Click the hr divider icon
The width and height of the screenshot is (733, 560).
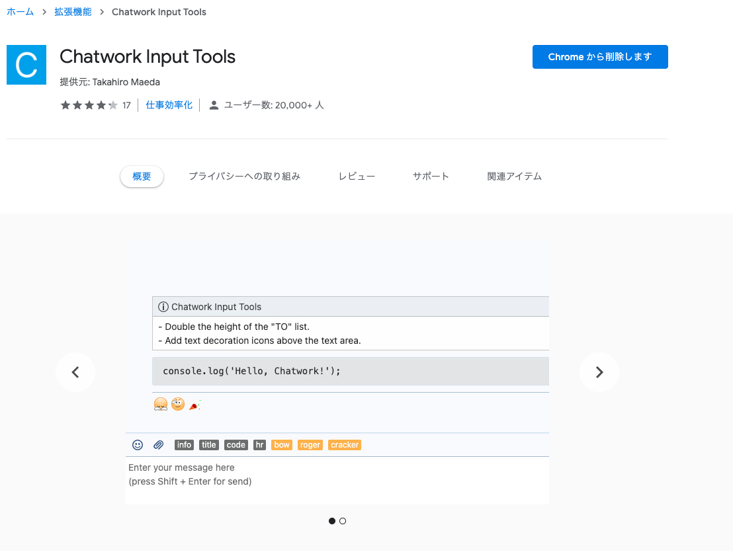[x=259, y=444]
